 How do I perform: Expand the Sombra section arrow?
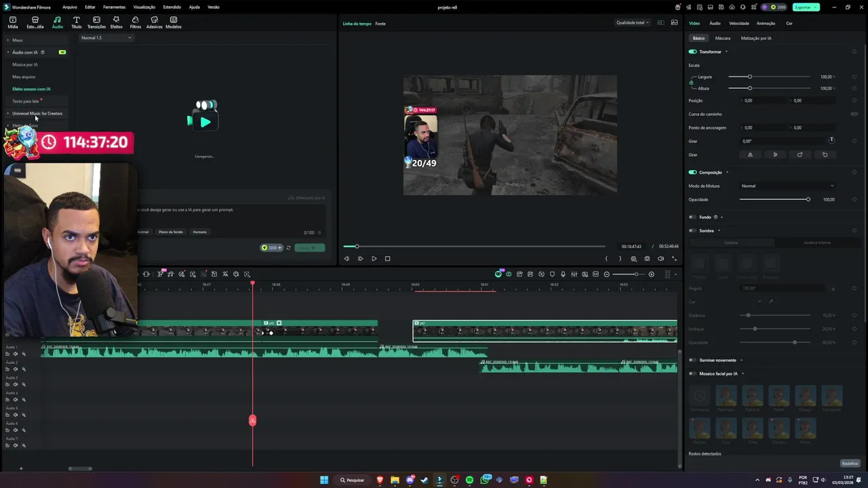[718, 230]
